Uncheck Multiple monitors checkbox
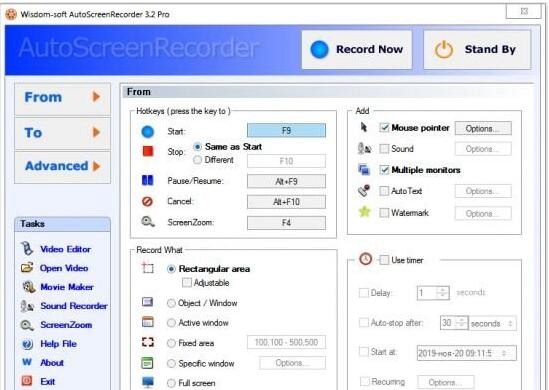 [x=384, y=170]
